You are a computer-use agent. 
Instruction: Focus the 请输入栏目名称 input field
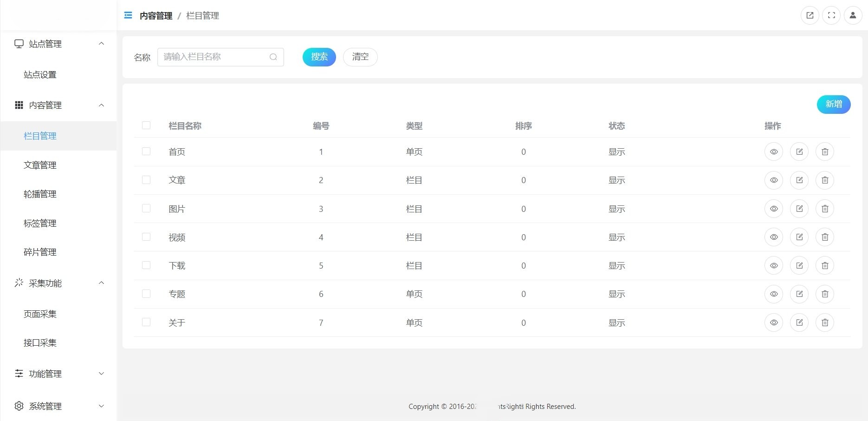(x=220, y=57)
